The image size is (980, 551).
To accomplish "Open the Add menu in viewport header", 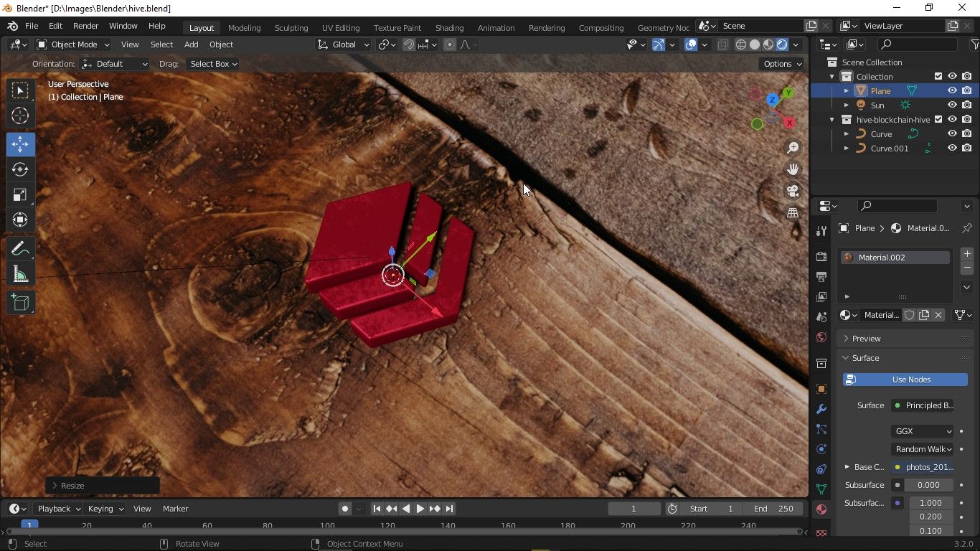I will point(191,44).
